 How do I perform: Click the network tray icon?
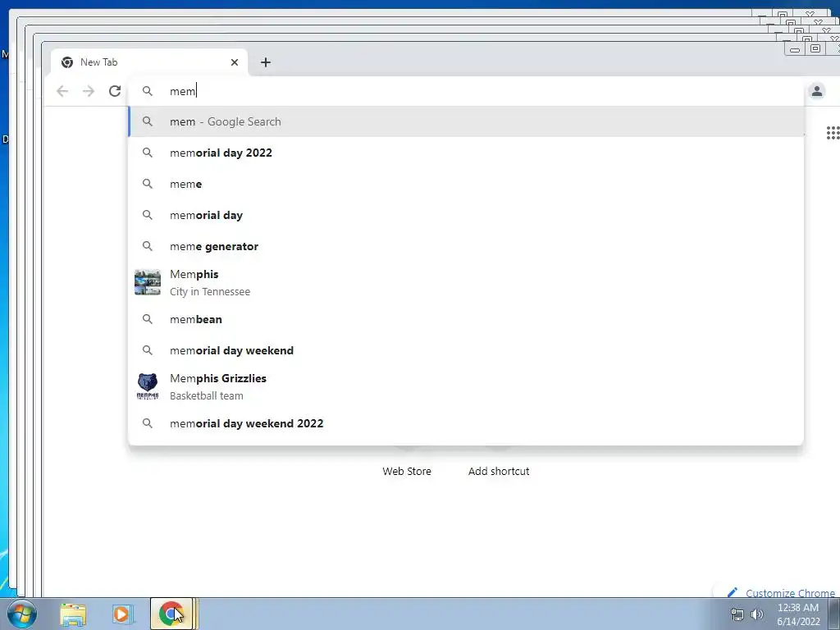(x=737, y=614)
